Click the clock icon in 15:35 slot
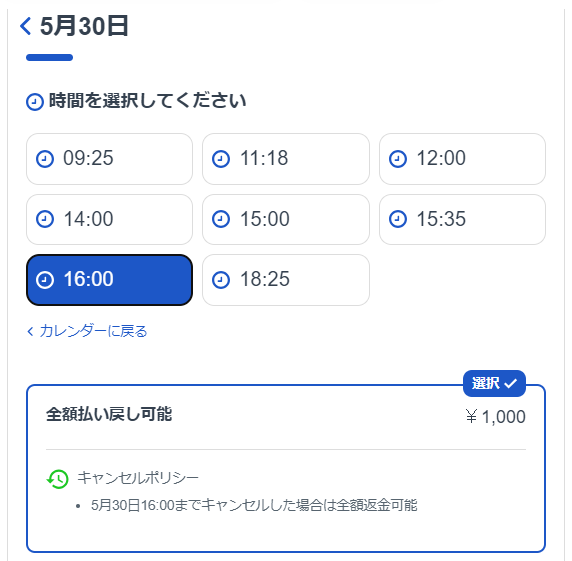 point(398,219)
